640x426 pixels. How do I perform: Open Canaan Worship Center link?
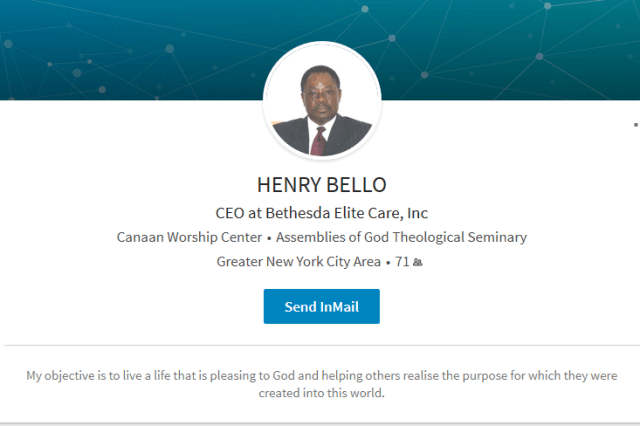click(191, 237)
